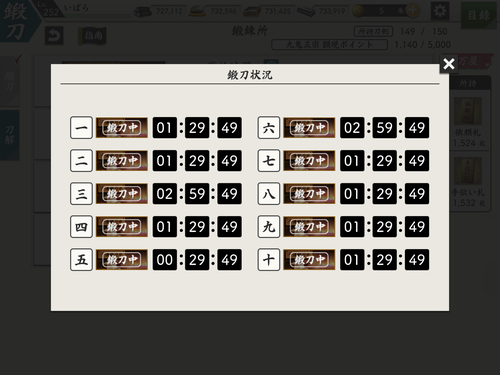
Task: Close the 鍛刀状況 dialog with the X
Action: pyautogui.click(x=449, y=63)
